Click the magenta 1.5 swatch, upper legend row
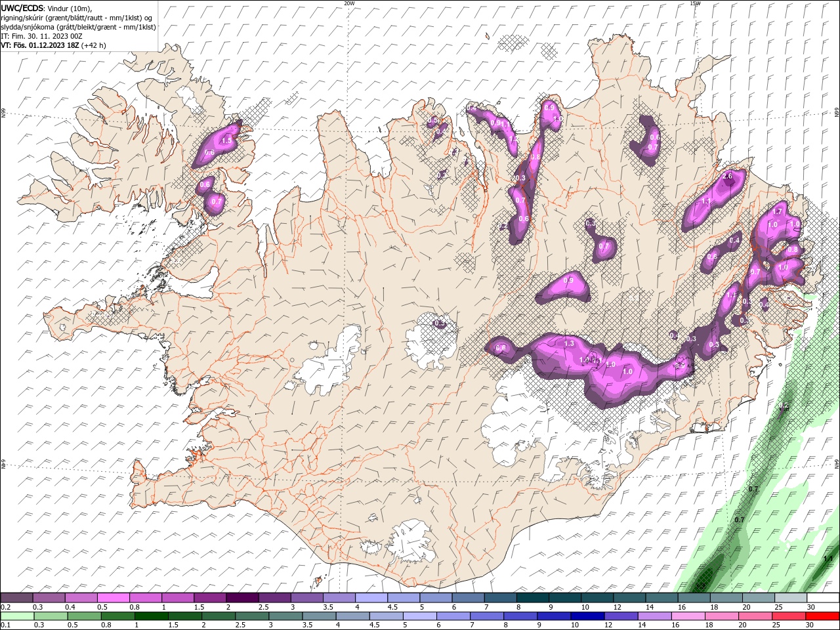Image resolution: width=840 pixels, height=630 pixels. [x=210, y=597]
